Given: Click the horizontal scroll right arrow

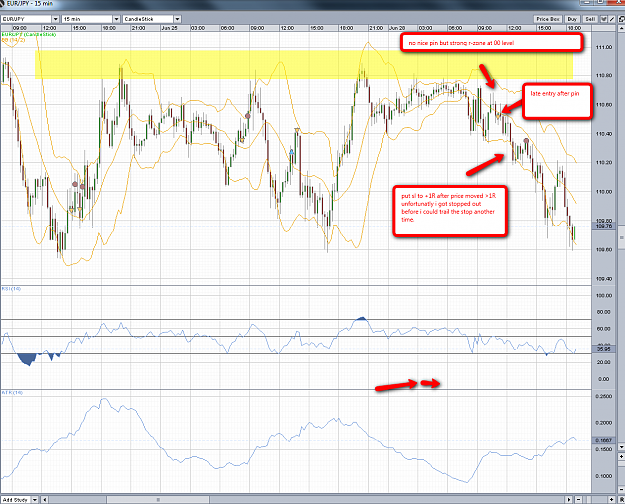Looking at the screenshot, I should pos(569,500).
